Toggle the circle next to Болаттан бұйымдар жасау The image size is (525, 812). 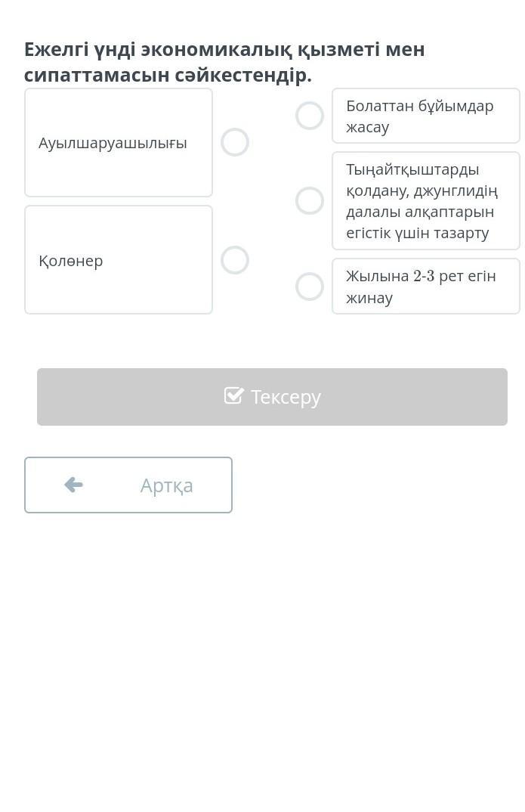[310, 116]
